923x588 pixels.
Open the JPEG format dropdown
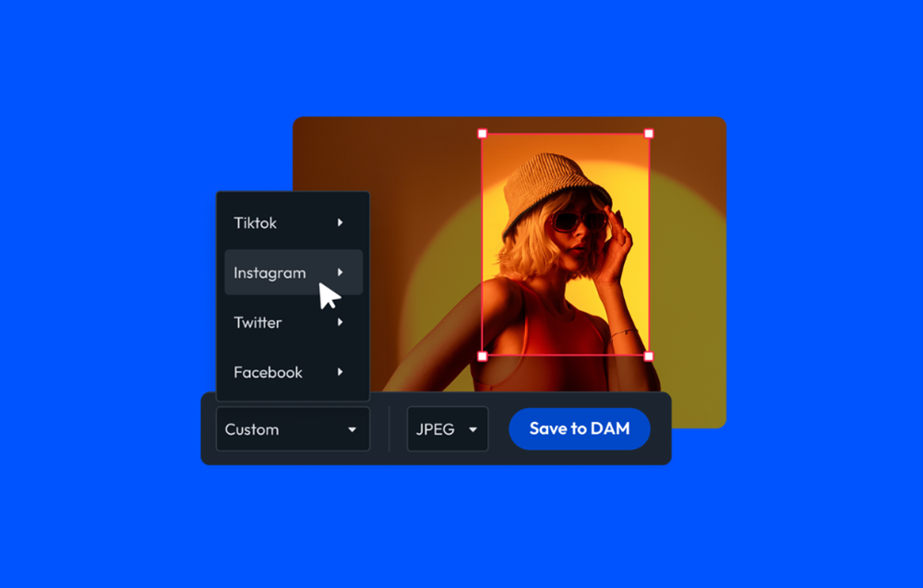point(448,428)
